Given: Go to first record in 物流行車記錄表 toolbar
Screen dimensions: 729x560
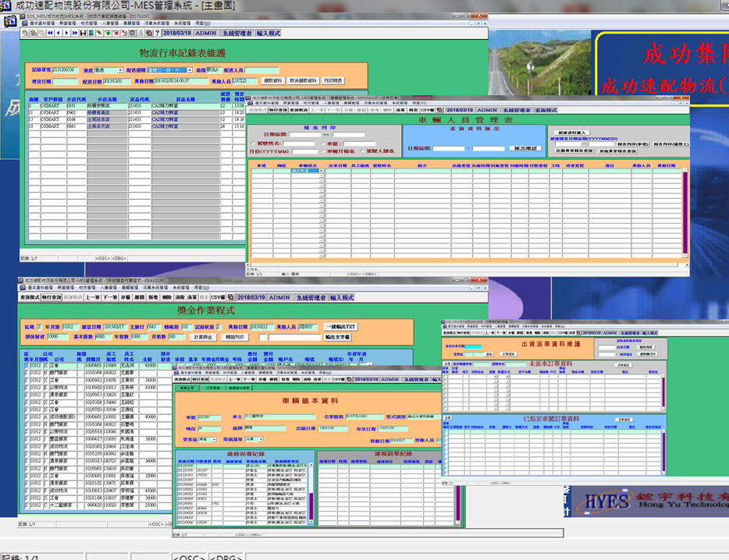Looking at the screenshot, I should point(50,33).
